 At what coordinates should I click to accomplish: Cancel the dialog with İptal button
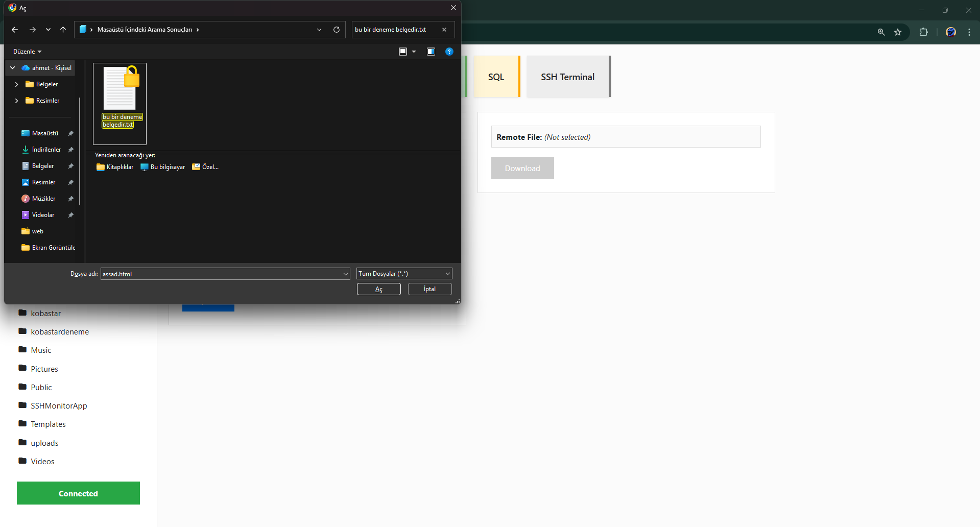pyautogui.click(x=429, y=289)
